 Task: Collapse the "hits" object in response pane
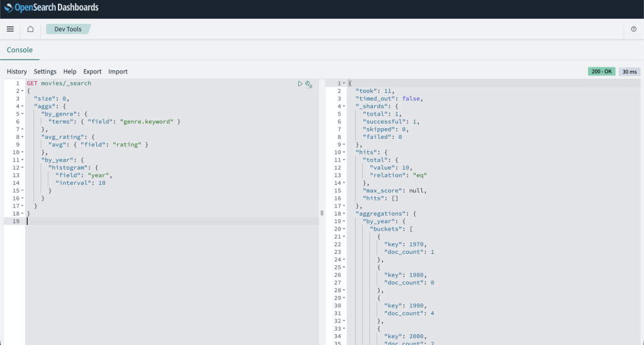click(x=344, y=152)
